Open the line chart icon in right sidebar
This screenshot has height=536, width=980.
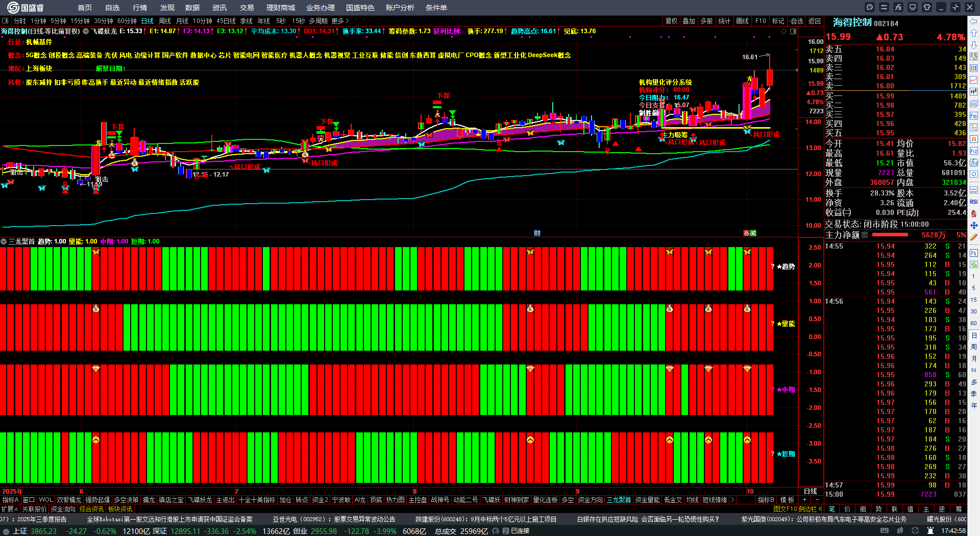[974, 80]
